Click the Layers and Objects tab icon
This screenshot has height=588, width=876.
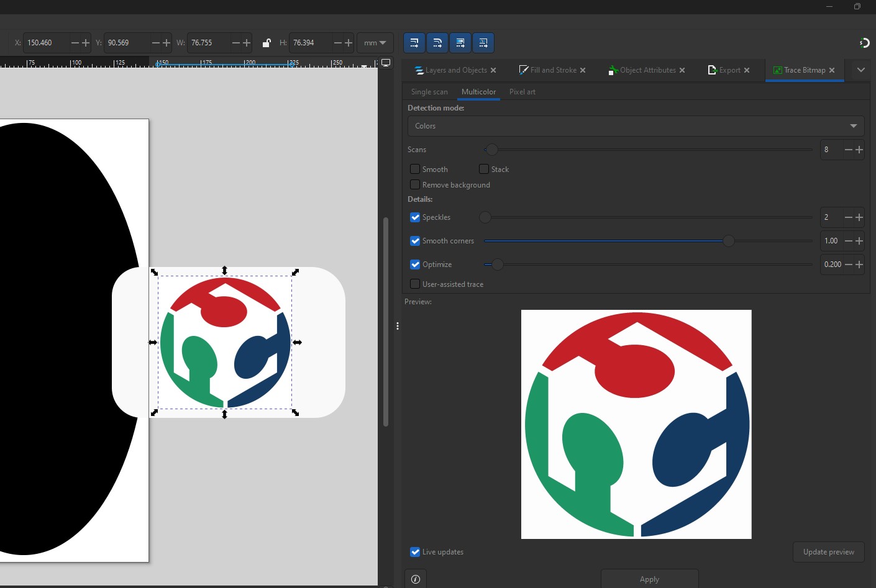(419, 70)
